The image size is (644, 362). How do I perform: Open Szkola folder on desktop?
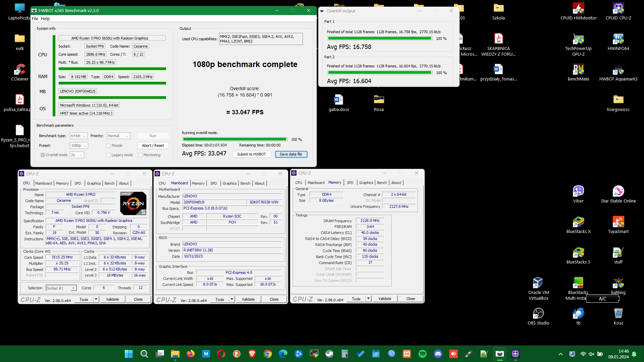point(498,11)
